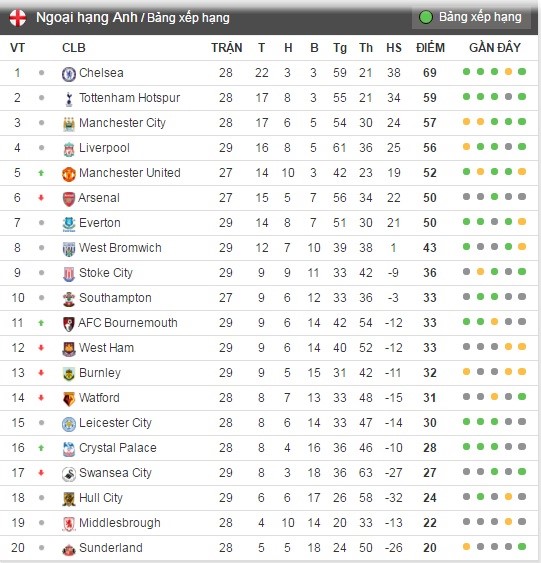Click the Watford club crest
This screenshot has width=541, height=563.
[69, 399]
